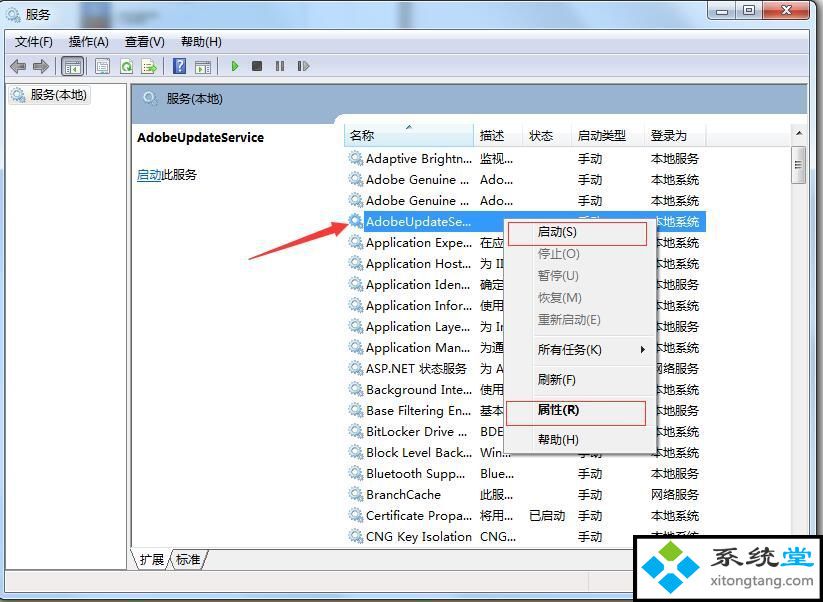The image size is (823, 602).
Task: Click 监视... description of Adaptive Brightness
Action: click(496, 159)
